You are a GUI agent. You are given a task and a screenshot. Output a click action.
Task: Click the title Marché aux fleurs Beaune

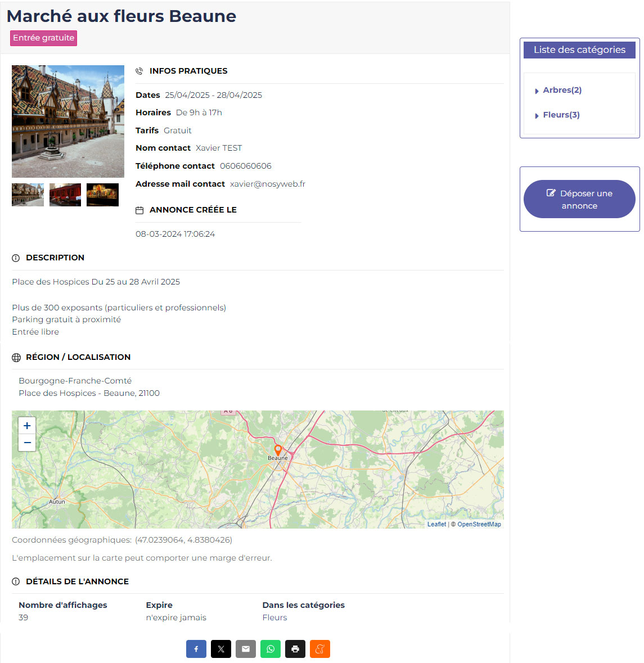click(x=121, y=16)
